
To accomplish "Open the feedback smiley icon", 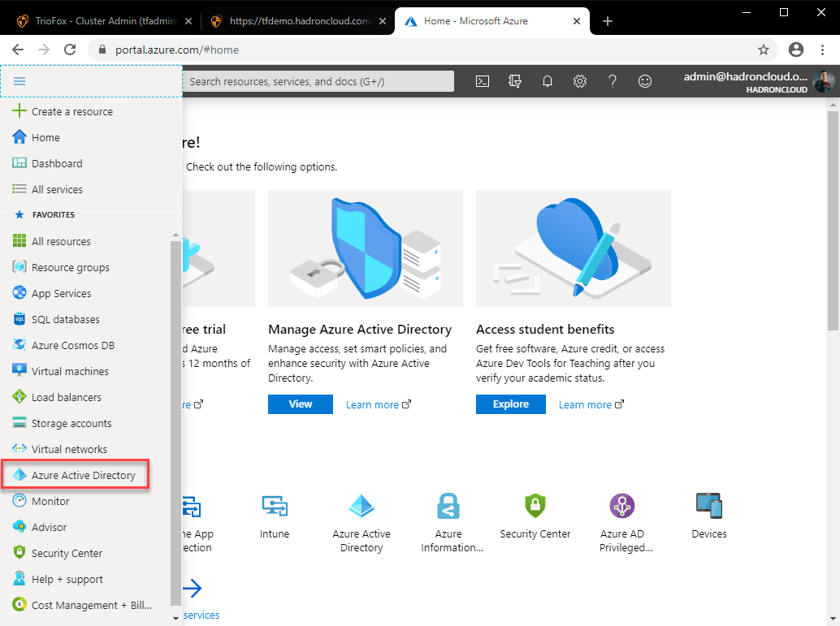I will pos(645,81).
